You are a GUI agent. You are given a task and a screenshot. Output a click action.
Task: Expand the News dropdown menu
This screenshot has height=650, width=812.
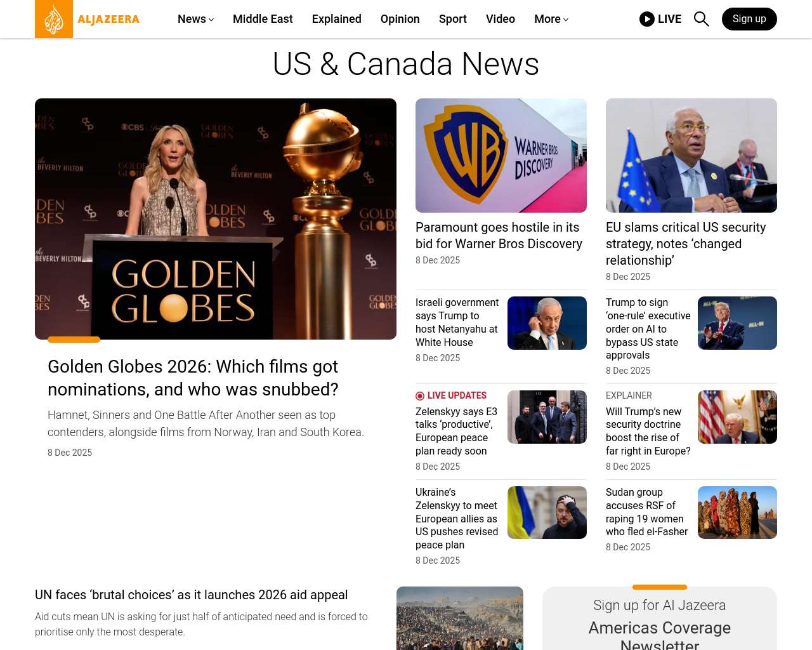(x=195, y=19)
